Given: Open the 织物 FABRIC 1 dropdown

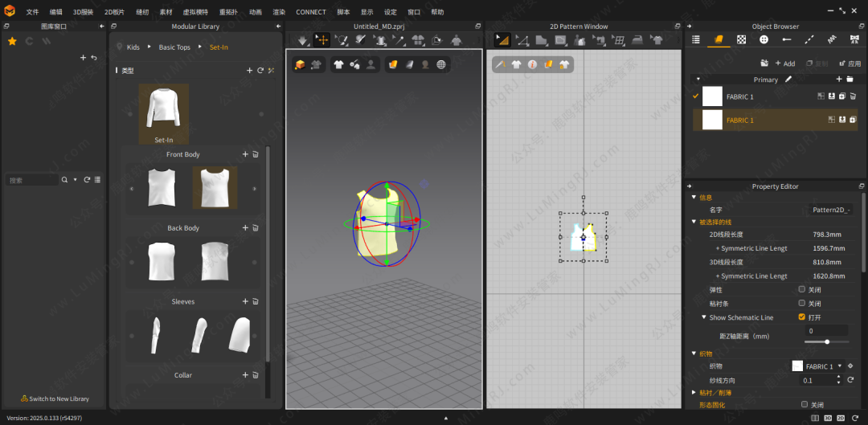Looking at the screenshot, I should coord(839,366).
